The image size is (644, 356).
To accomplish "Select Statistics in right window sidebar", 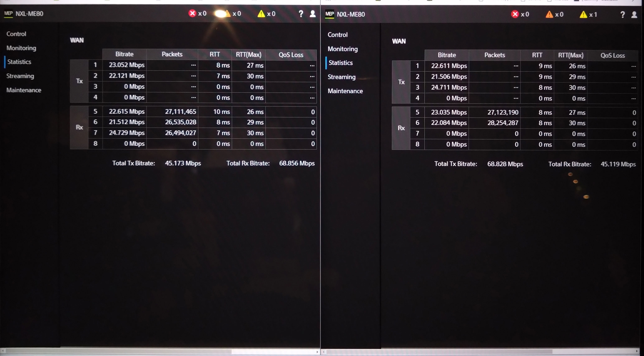I will [x=341, y=62].
